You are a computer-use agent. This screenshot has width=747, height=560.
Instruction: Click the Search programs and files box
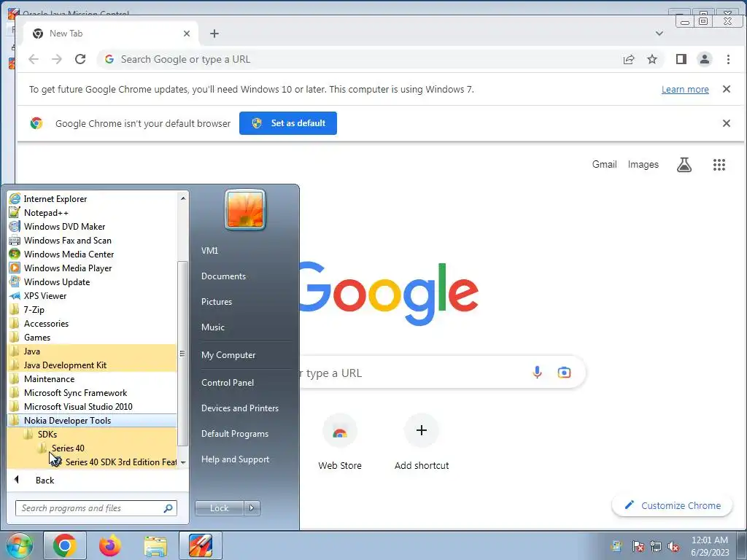pos(96,508)
